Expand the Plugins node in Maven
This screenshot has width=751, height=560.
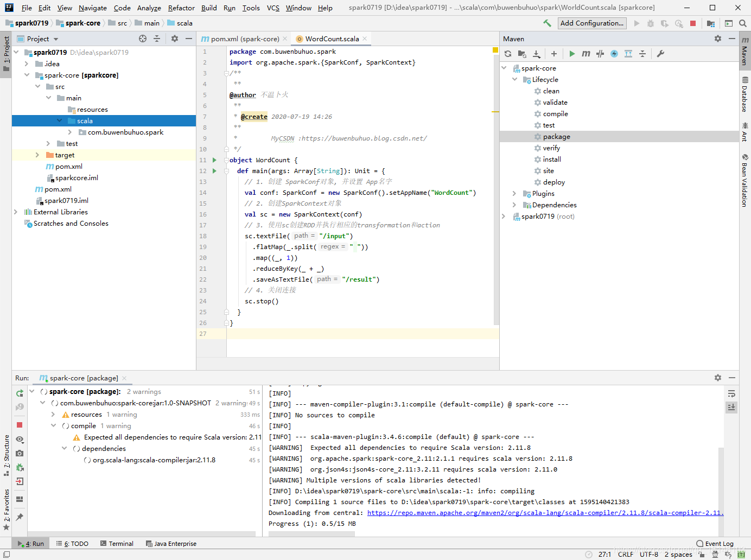click(x=515, y=193)
